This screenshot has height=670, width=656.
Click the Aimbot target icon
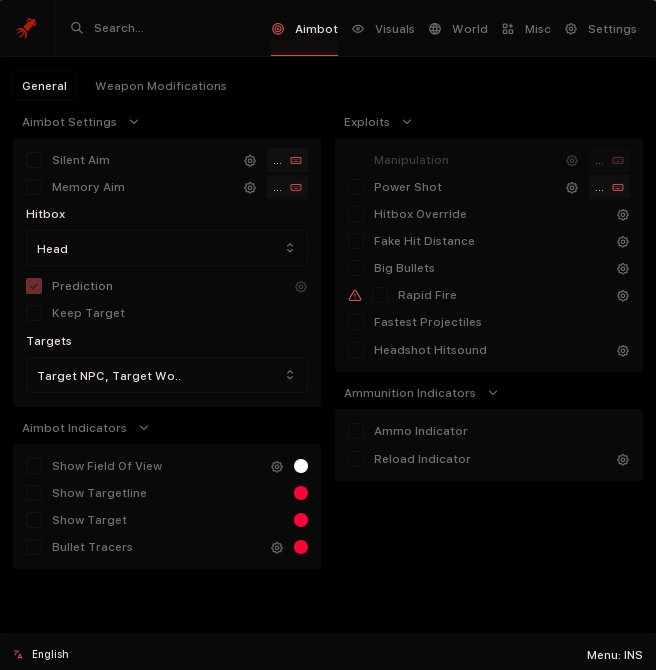point(278,29)
